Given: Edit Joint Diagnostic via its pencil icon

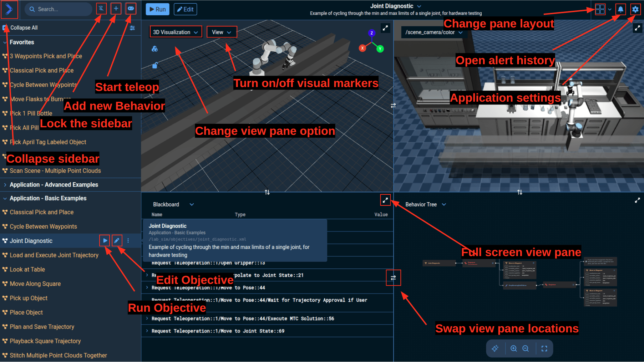Looking at the screenshot, I should pyautogui.click(x=117, y=240).
